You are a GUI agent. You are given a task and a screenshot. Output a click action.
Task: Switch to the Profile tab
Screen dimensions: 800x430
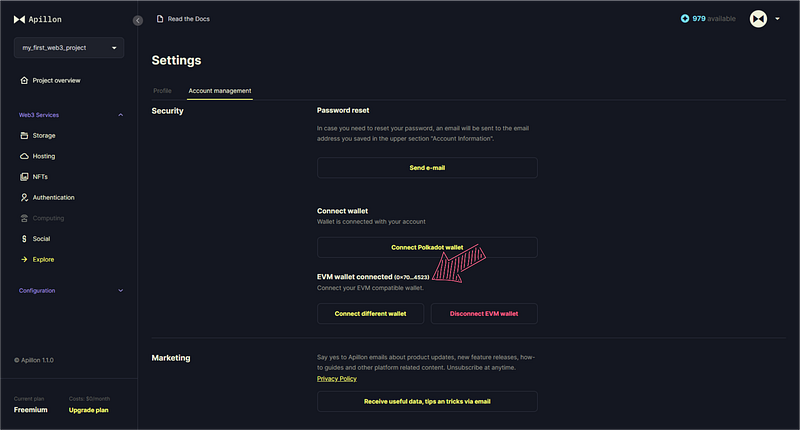[162, 91]
